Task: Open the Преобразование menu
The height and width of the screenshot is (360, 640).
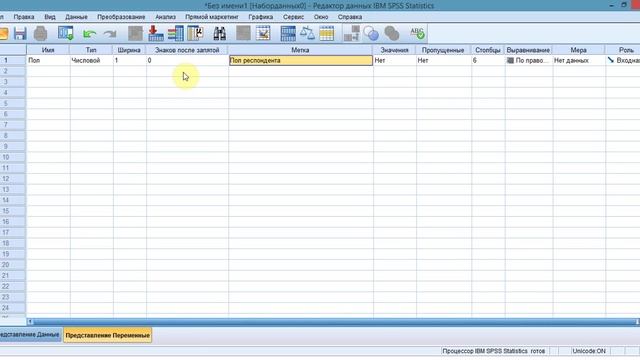Action: click(121, 17)
